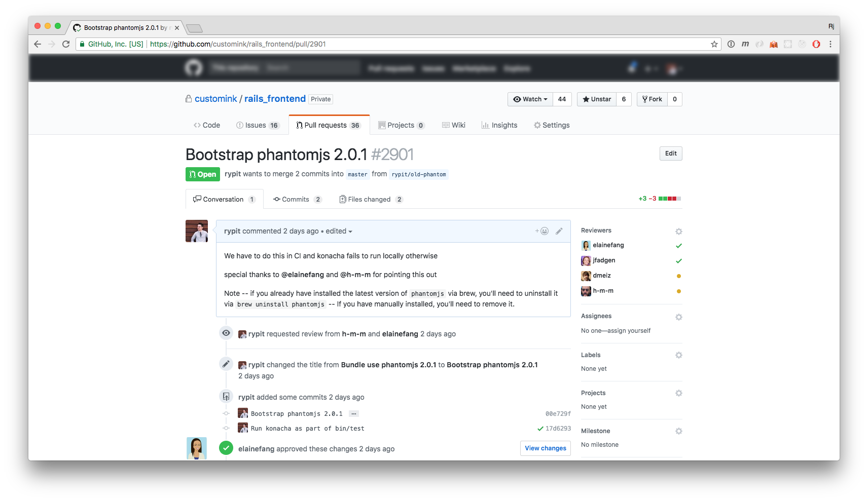Screen dimensions: 868x501
Task: Click the browser back arrow
Action: (38, 44)
